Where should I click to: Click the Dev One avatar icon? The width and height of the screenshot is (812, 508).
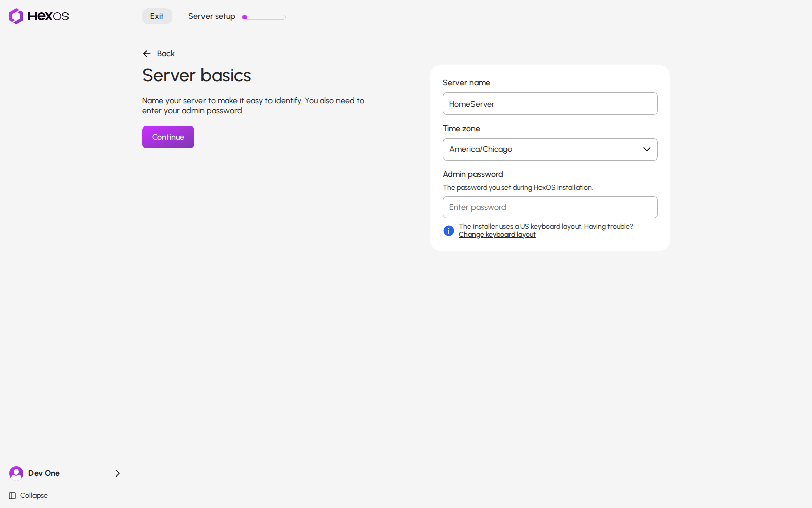16,473
